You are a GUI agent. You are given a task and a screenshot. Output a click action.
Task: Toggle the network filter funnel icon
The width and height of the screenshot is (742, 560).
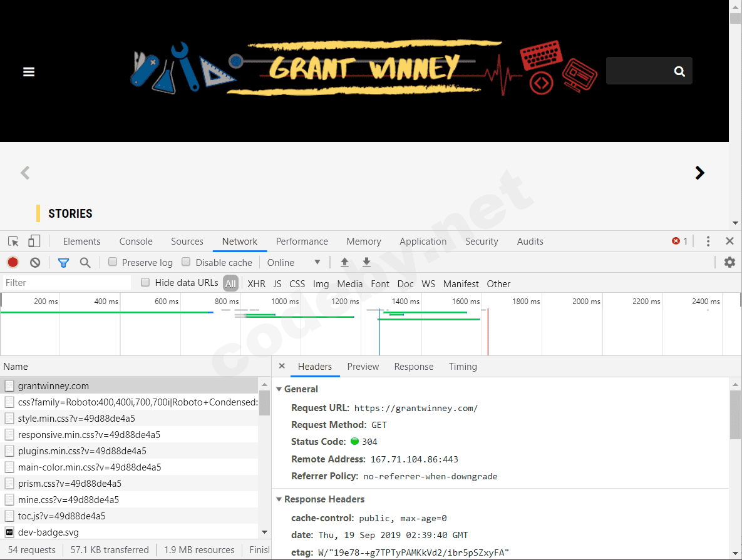pyautogui.click(x=63, y=263)
